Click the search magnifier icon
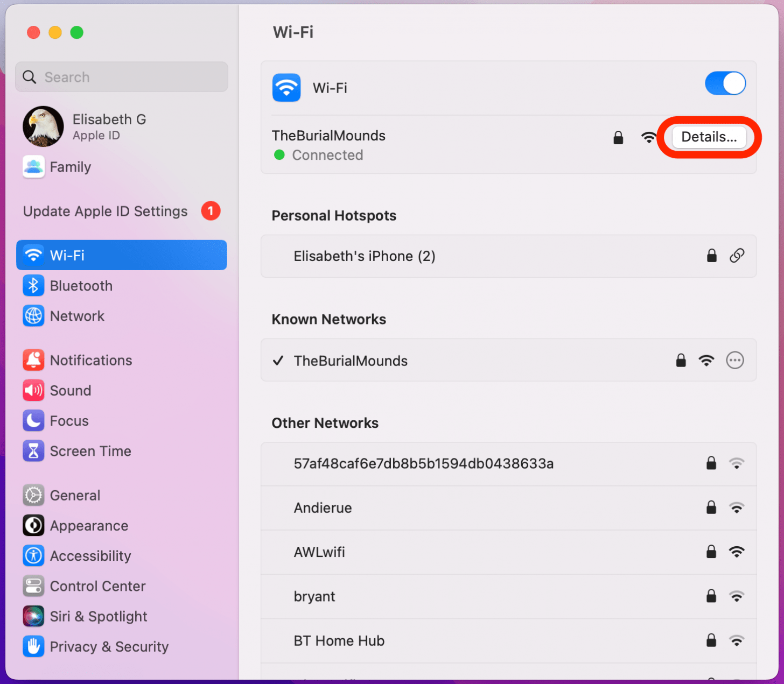Viewport: 784px width, 684px height. [30, 77]
